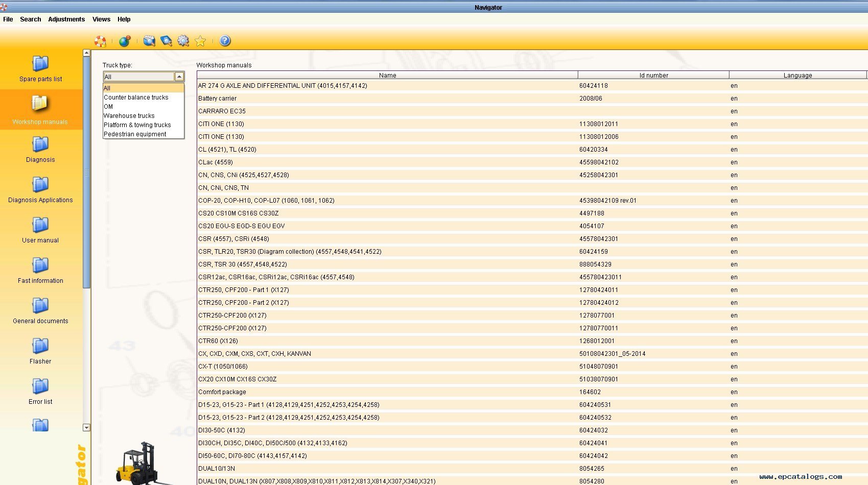868x485 pixels.
Task: Open 'CX, CXD, CXM, CXS, CXT, CXH, KANVAN' manual
Action: click(532, 354)
